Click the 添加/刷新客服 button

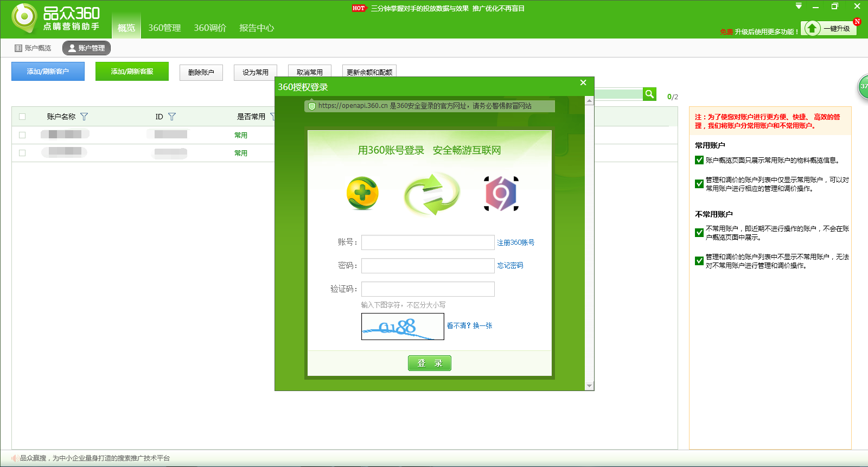click(x=132, y=72)
